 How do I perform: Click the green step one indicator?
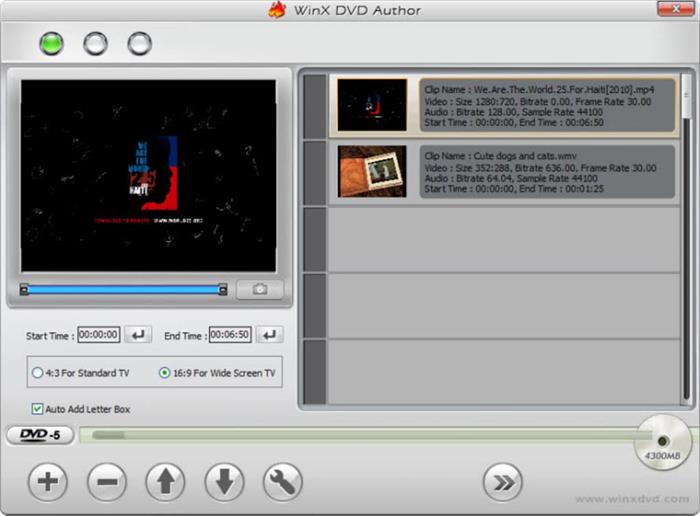[51, 44]
